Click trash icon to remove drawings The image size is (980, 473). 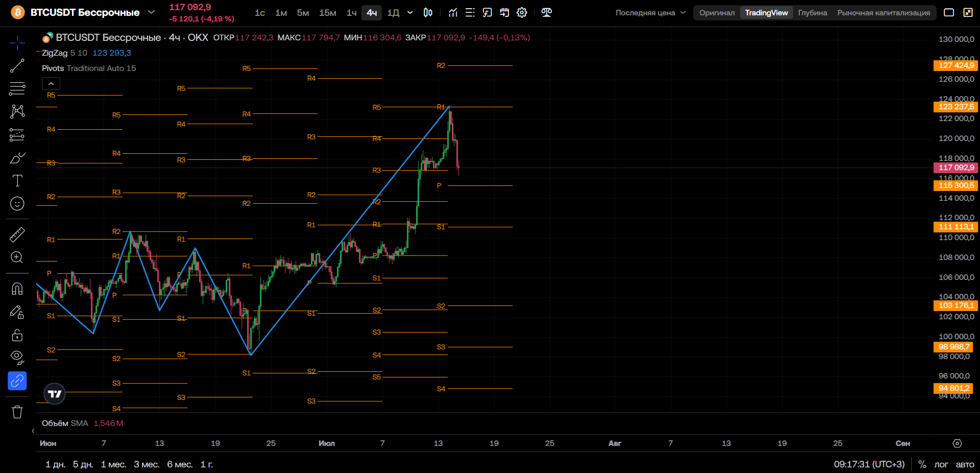[17, 412]
